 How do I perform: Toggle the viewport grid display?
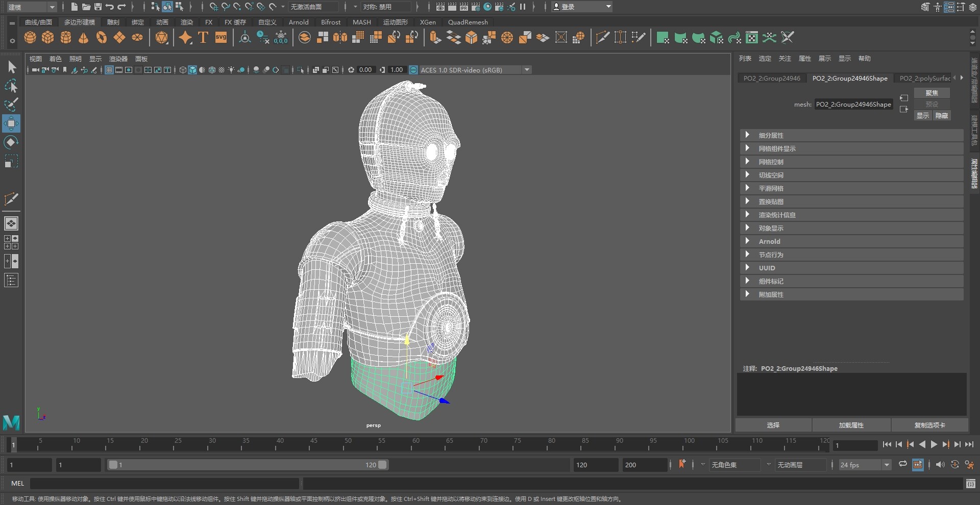click(109, 70)
